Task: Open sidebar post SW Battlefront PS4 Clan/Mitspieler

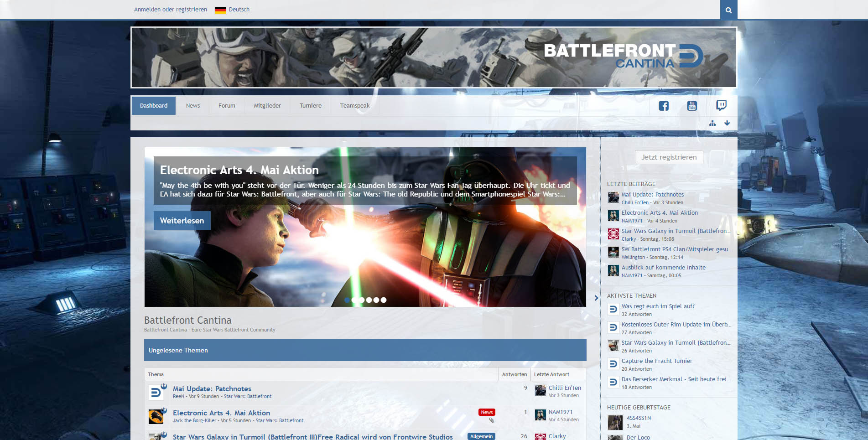Action: pyautogui.click(x=676, y=249)
